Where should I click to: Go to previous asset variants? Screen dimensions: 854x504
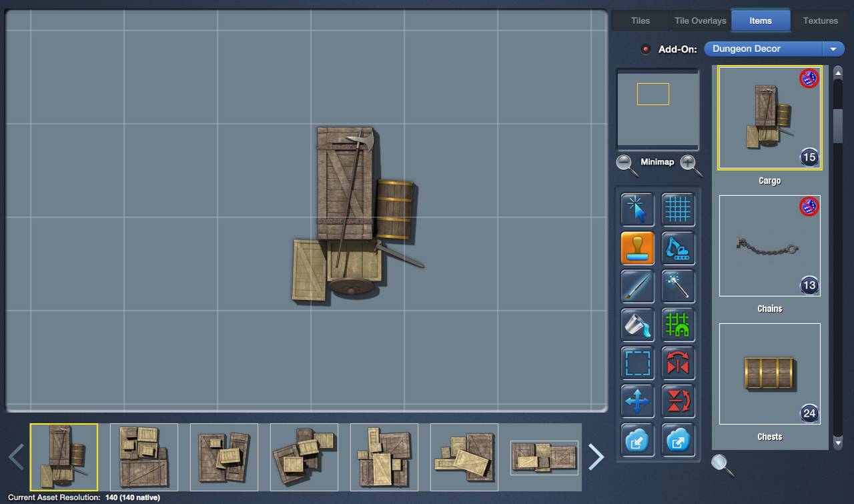(x=17, y=457)
